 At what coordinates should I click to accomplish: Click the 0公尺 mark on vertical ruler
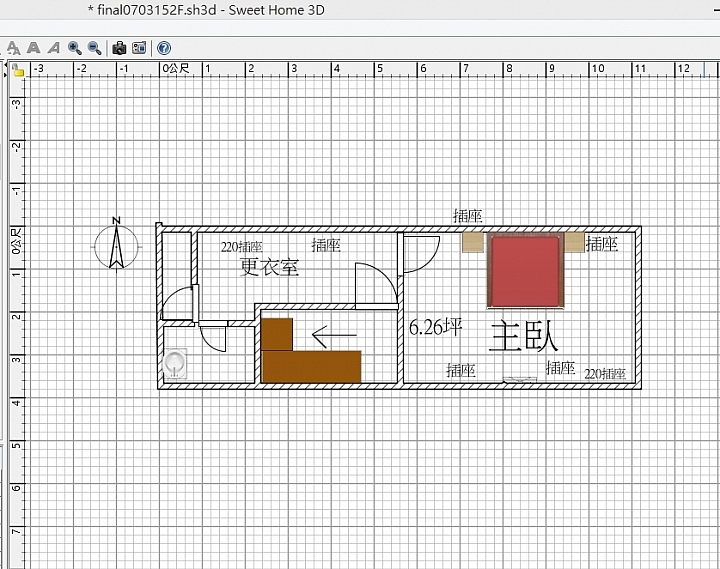[x=17, y=240]
